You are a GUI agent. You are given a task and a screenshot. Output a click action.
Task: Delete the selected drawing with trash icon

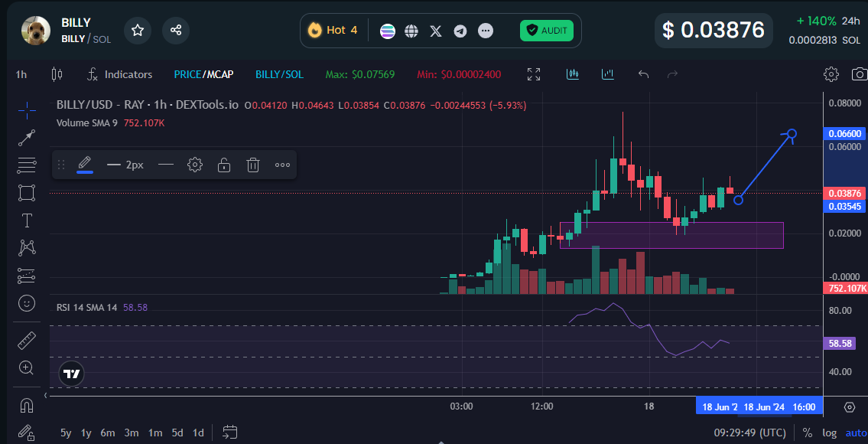[x=253, y=165]
